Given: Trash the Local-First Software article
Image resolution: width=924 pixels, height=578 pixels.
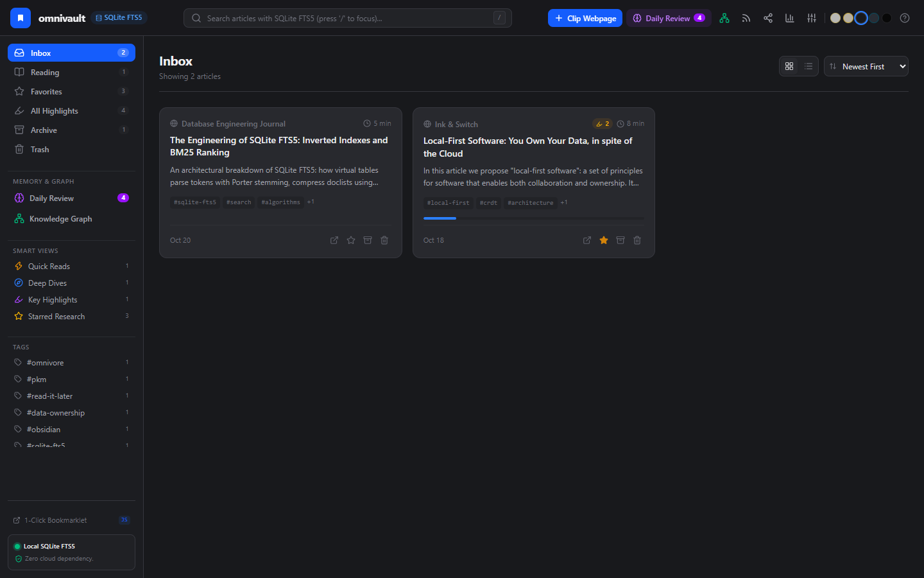Looking at the screenshot, I should point(637,240).
